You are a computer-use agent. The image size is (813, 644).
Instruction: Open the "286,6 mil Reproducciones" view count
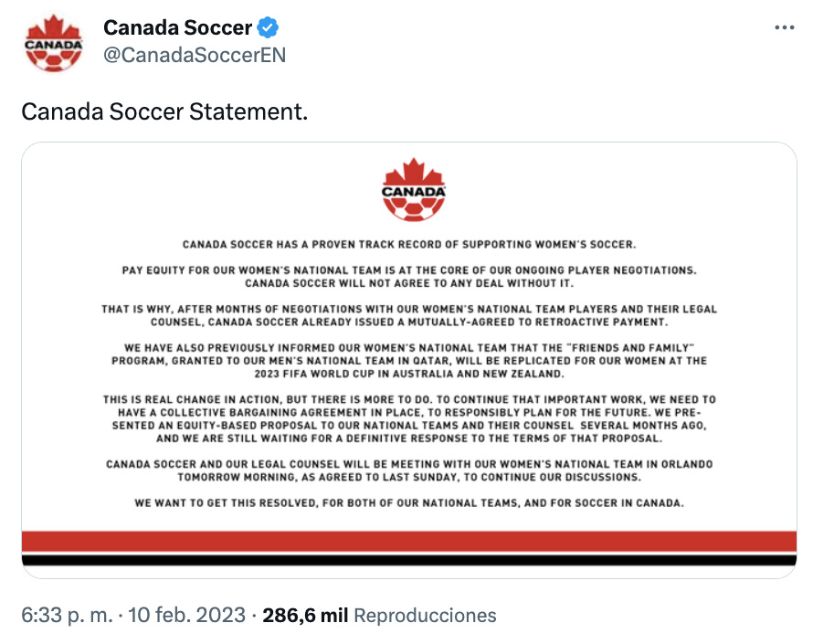tap(379, 615)
